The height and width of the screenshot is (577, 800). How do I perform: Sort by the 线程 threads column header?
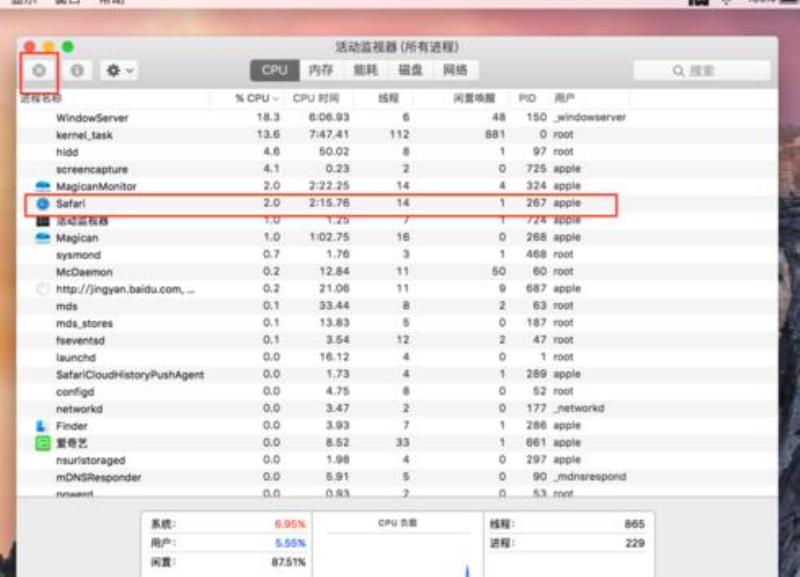(x=388, y=98)
